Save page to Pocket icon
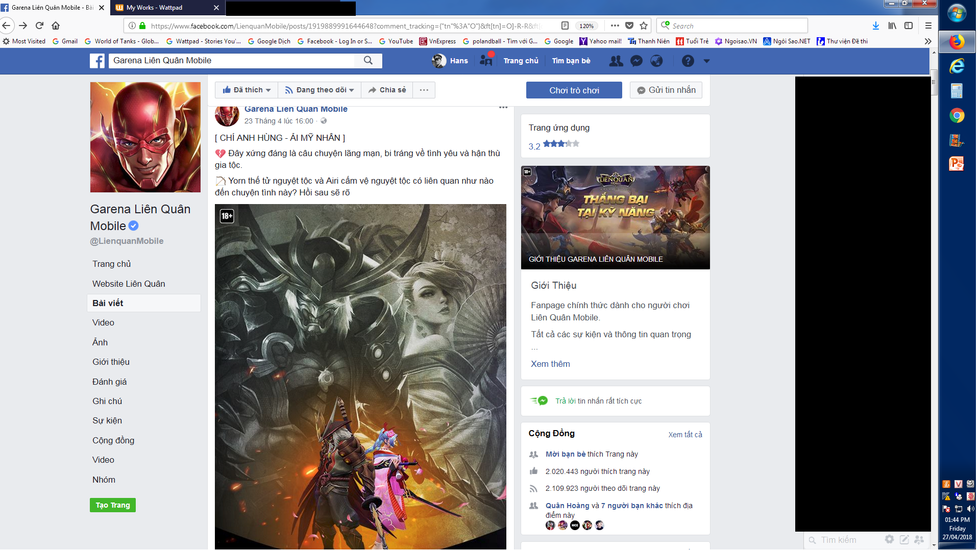980x551 pixels. (x=629, y=26)
